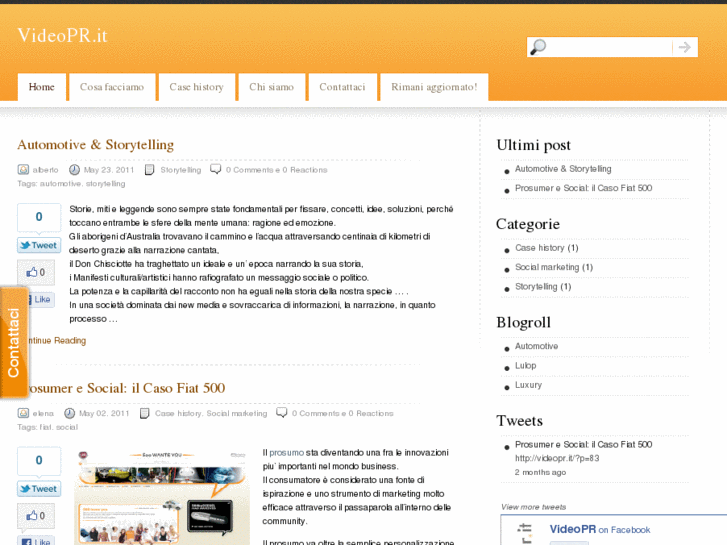Open the Home tab
The height and width of the screenshot is (545, 727).
[x=42, y=87]
